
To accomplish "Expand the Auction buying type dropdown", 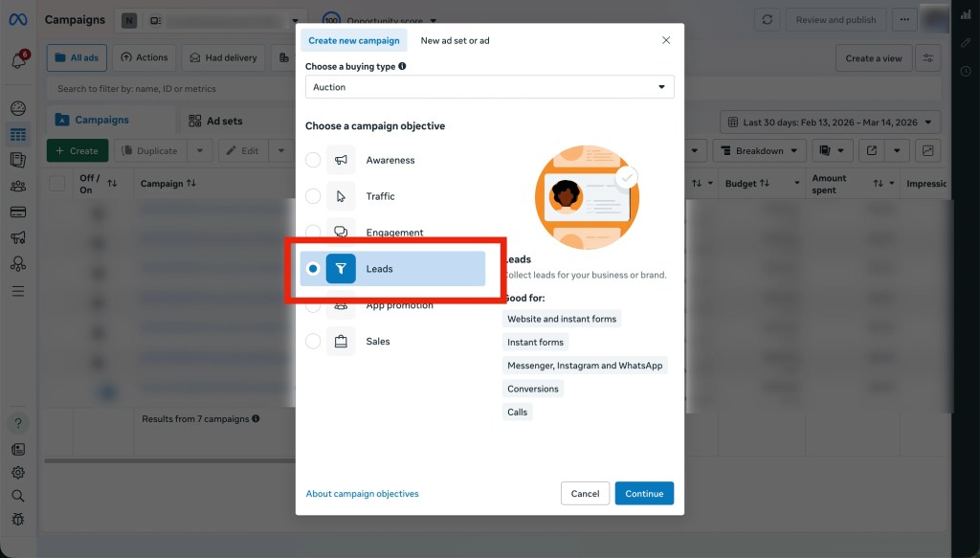I will pos(489,87).
